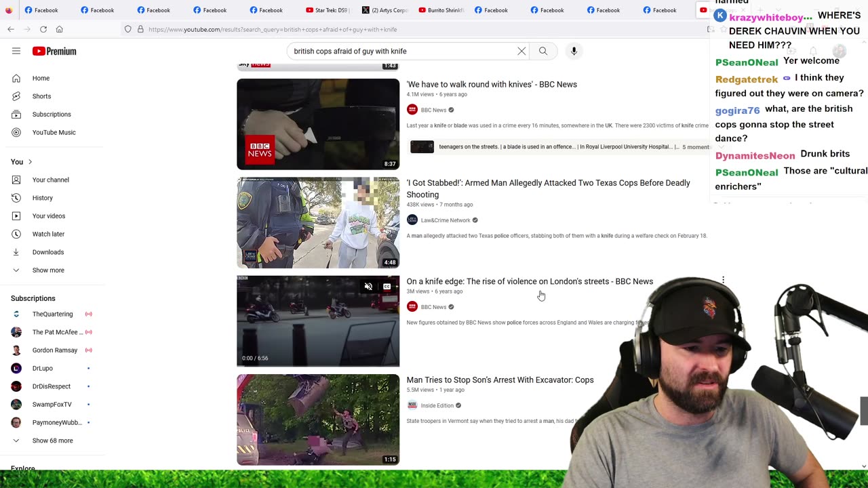Unmute the knife edge preview video
This screenshot has height=488, width=868.
pyautogui.click(x=368, y=287)
